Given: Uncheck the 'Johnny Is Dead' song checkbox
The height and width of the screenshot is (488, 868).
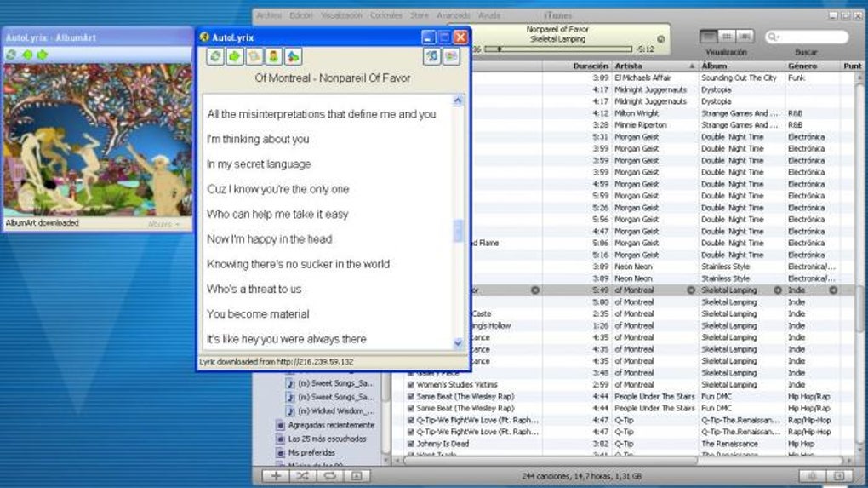Looking at the screenshot, I should coord(411,444).
